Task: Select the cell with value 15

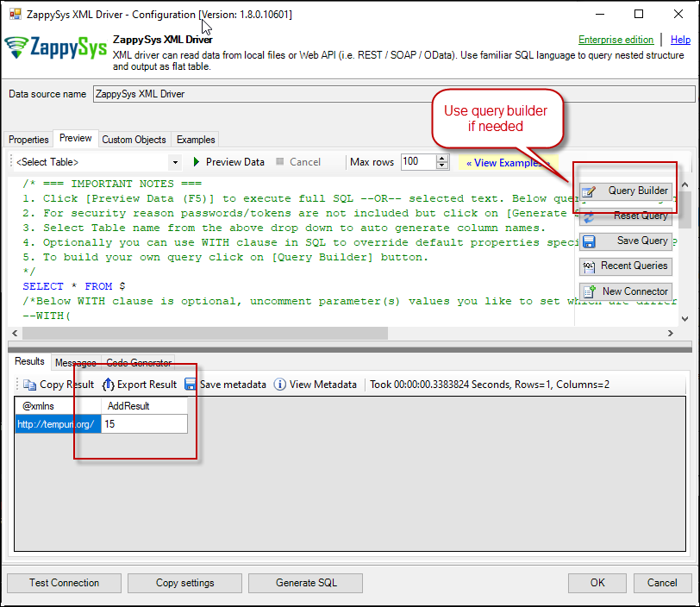Action: [x=144, y=424]
